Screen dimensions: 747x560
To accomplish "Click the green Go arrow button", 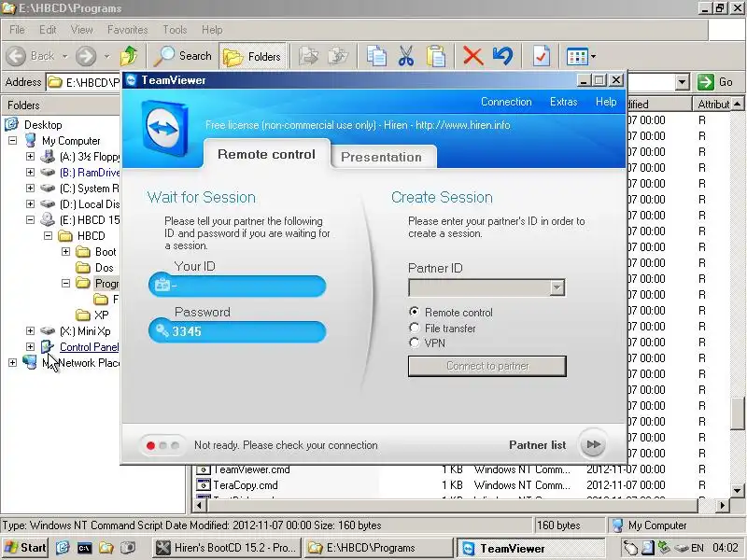I will point(706,82).
